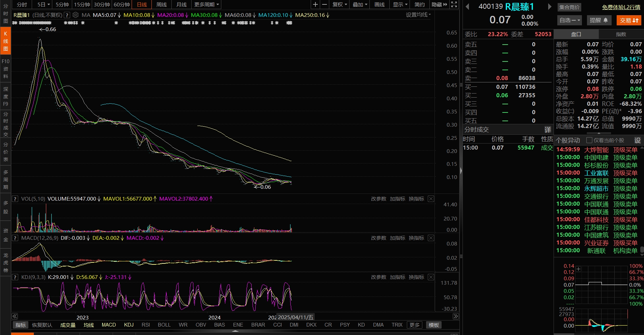This screenshot has width=644, height=335.
Task: Open the 设 settings for 个股异动
Action: 637,140
